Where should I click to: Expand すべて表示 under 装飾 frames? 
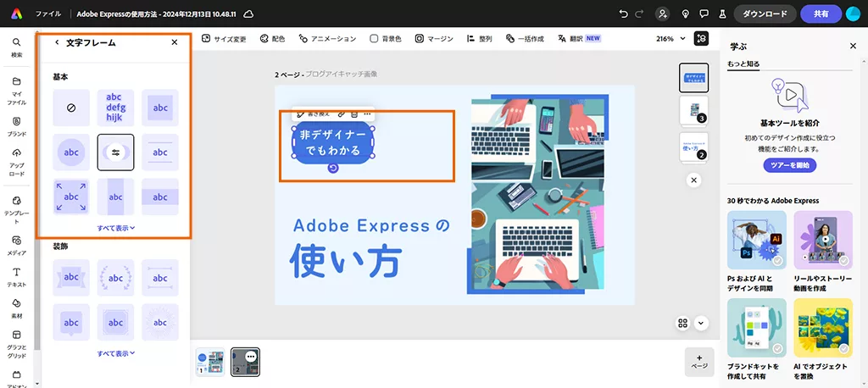pyautogui.click(x=115, y=352)
